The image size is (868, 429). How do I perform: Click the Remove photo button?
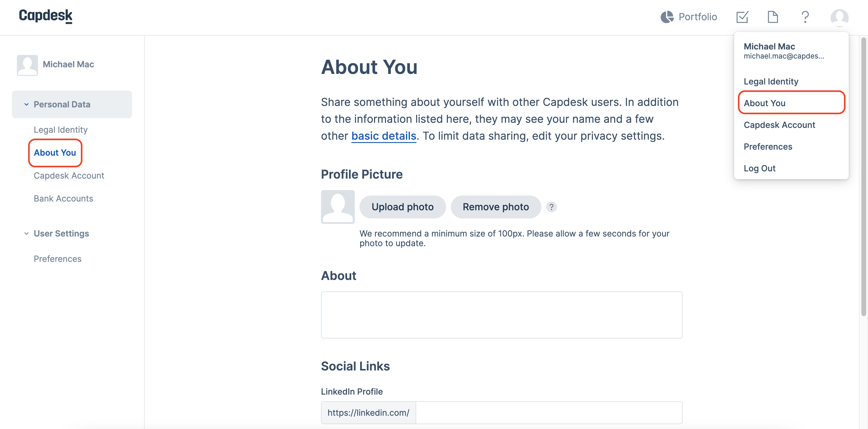(495, 207)
